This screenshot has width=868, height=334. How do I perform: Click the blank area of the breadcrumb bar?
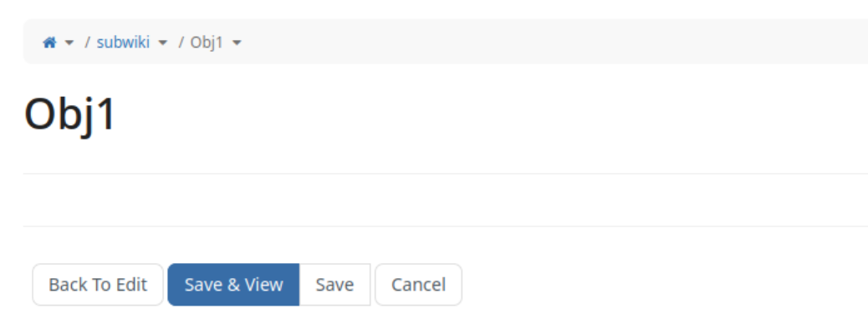544,42
